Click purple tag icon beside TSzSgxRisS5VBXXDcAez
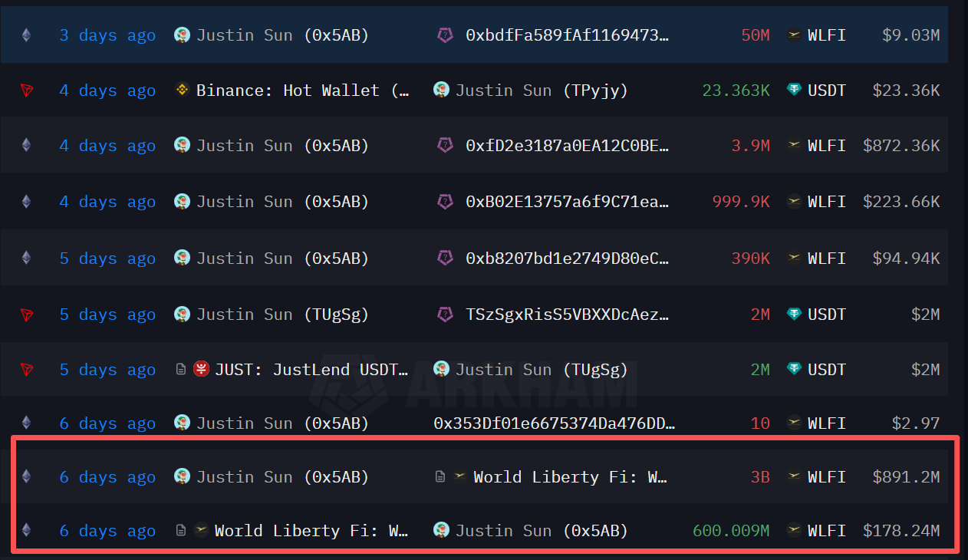Screen dimensions: 968x560 pos(445,315)
